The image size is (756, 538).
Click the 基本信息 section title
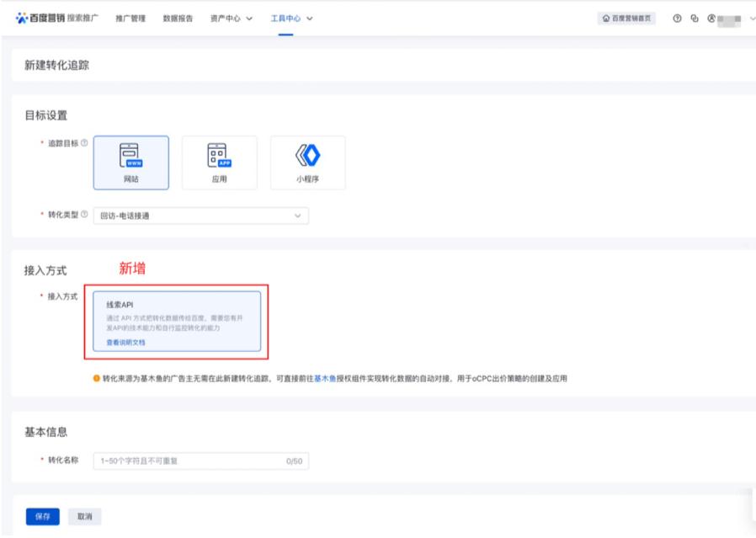point(46,432)
